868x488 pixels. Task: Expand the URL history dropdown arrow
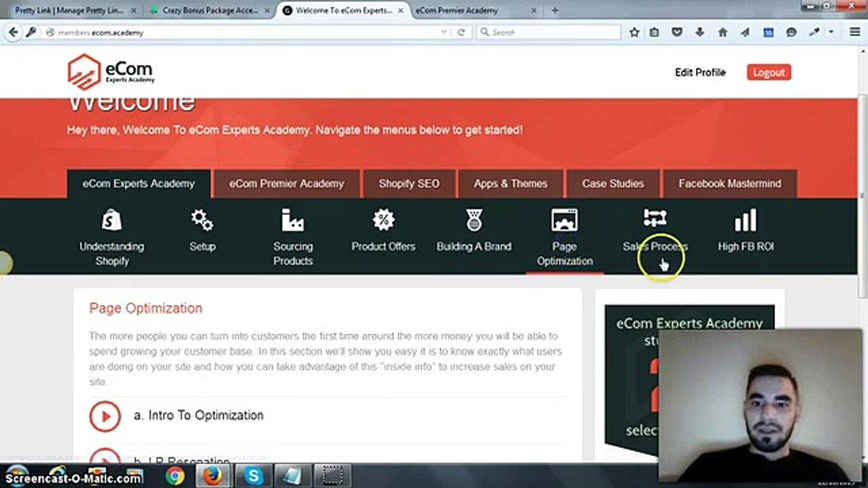(444, 32)
